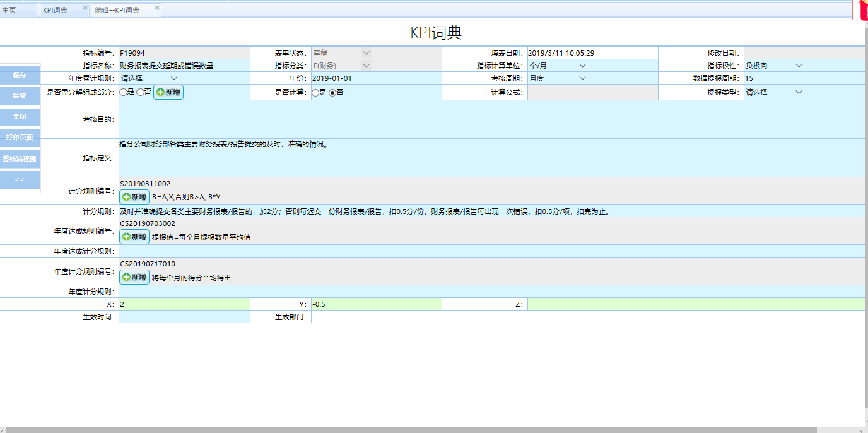Click into the 考核目的 text area
The image size is (868, 433).
(x=492, y=119)
